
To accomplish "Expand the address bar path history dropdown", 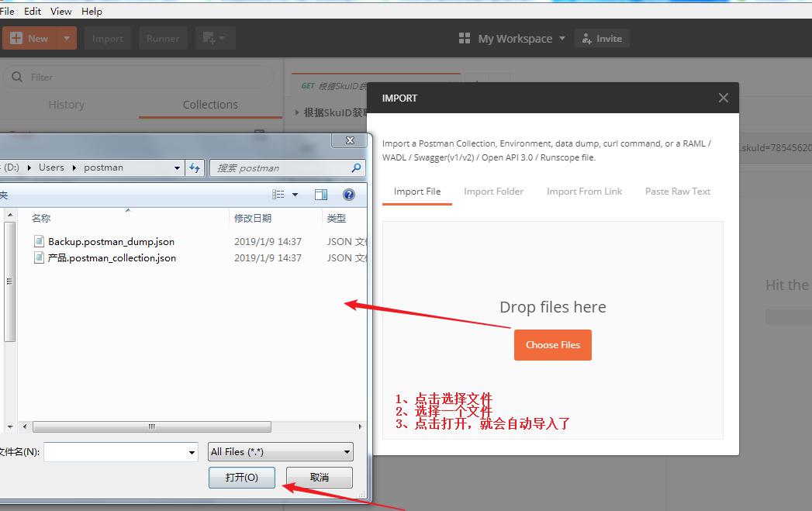I will tap(178, 167).
